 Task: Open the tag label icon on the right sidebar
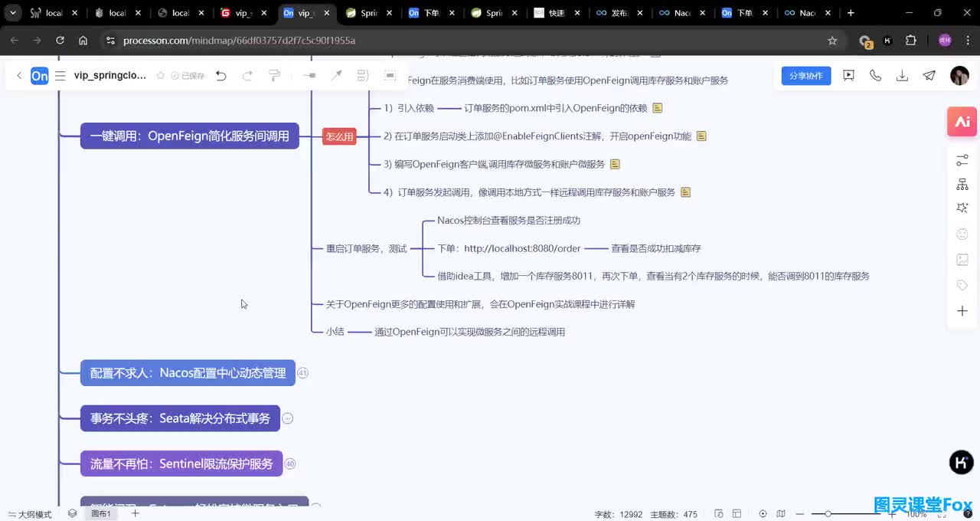point(962,285)
